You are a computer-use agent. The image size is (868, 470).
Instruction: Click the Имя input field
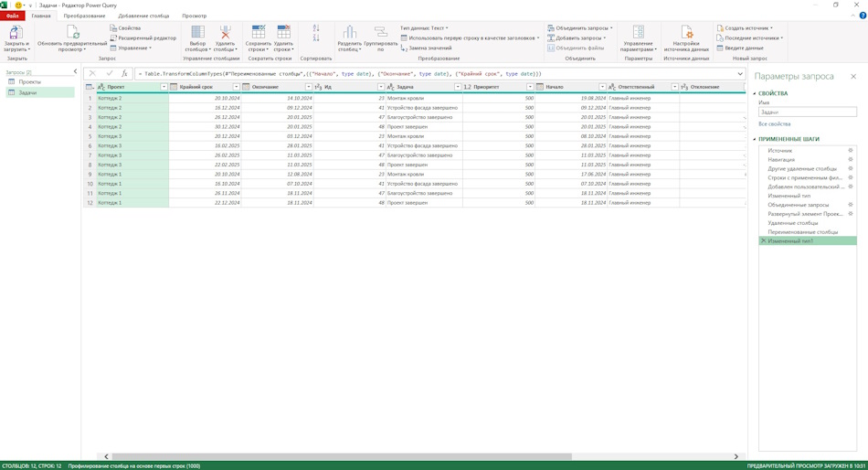pos(808,112)
